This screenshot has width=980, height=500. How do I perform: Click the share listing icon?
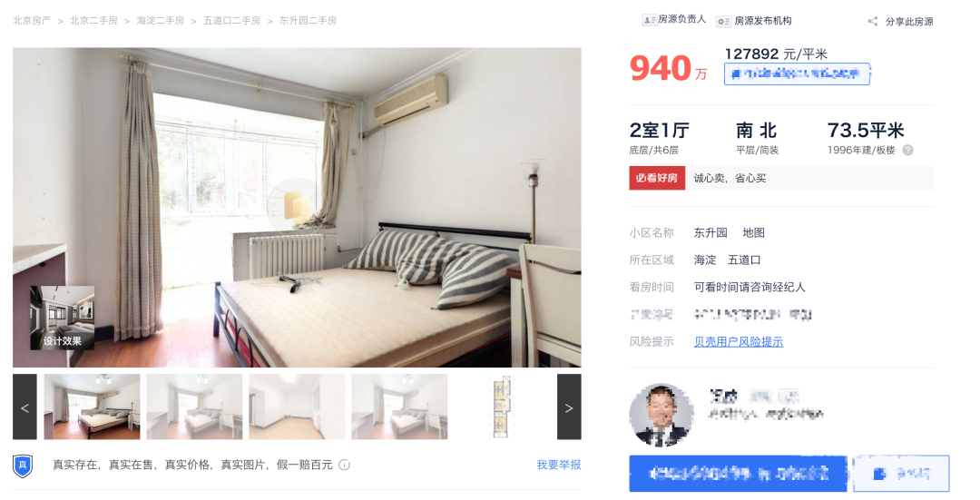(x=873, y=21)
